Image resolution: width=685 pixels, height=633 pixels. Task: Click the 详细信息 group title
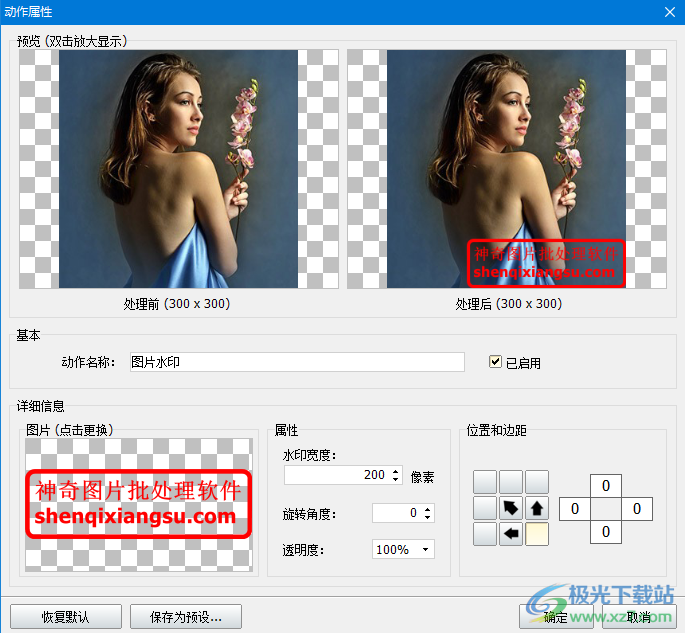click(x=41, y=406)
